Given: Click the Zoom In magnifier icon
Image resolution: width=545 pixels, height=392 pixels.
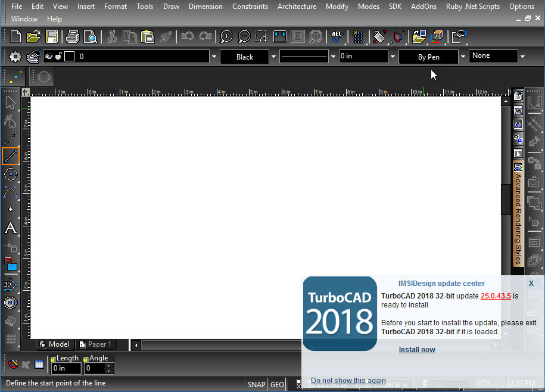Looking at the screenshot, I should click(226, 36).
